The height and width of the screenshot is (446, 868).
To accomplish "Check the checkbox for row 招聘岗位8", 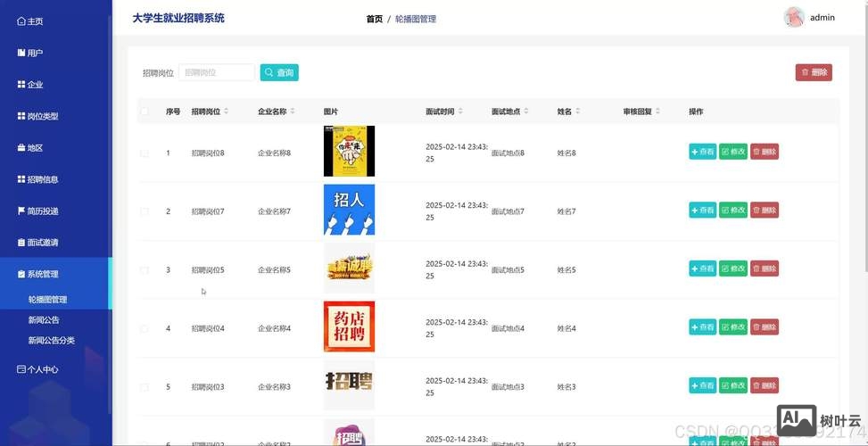I will 145,153.
